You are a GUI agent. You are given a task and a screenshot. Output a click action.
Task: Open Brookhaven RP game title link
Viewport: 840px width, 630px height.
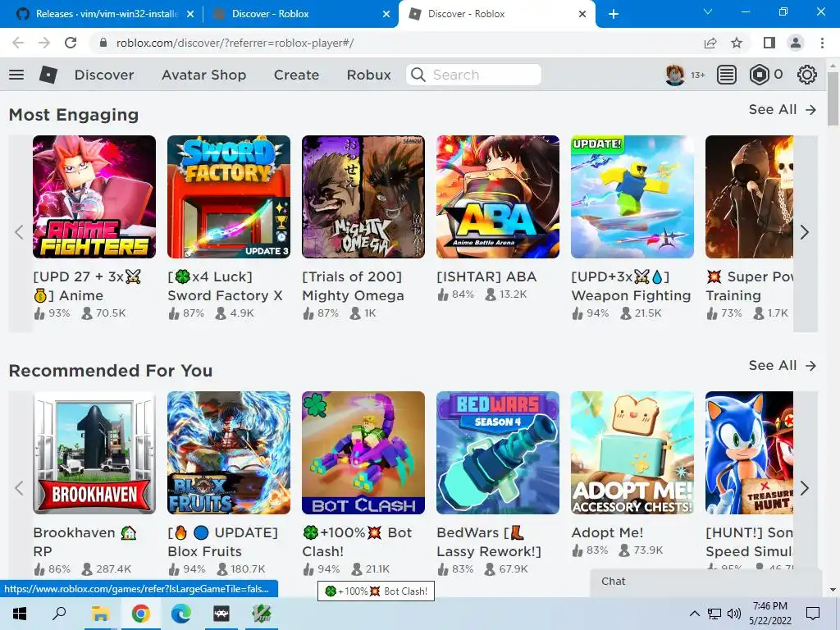[x=84, y=541]
